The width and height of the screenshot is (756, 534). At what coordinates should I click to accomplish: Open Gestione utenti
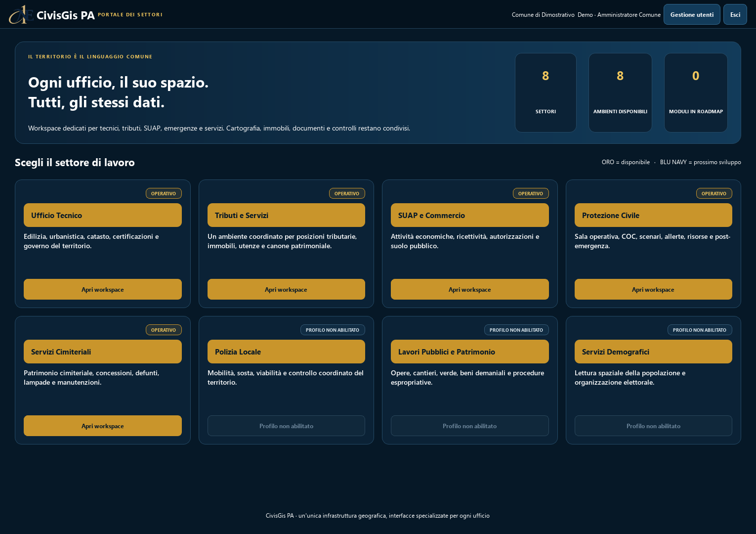[x=692, y=14]
